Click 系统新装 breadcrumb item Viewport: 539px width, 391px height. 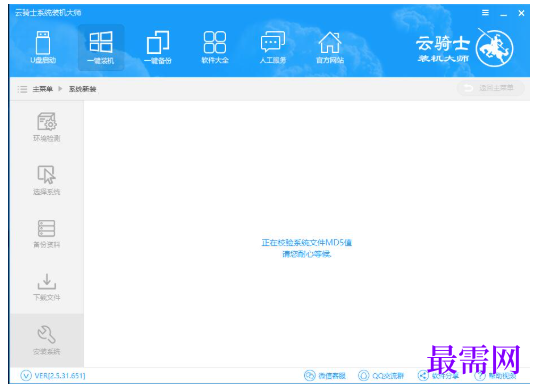(x=82, y=89)
